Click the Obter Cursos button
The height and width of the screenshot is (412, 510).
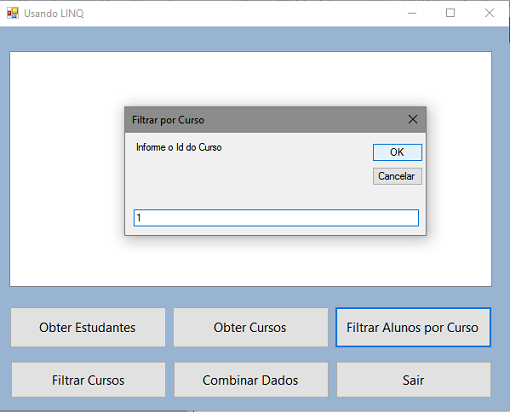pos(250,327)
